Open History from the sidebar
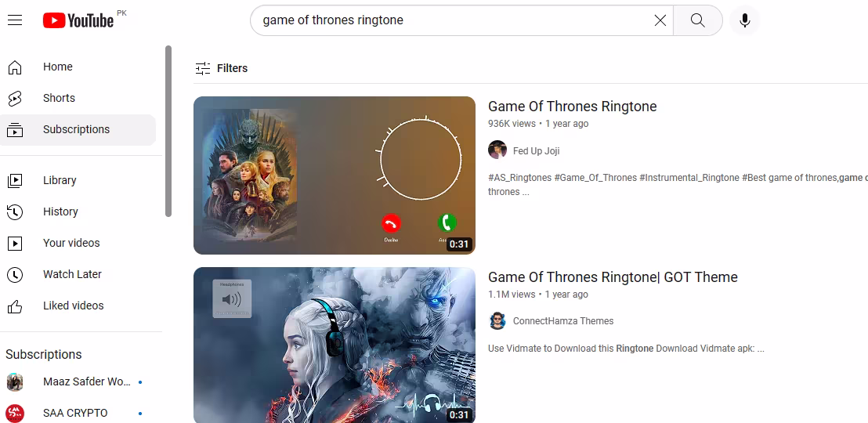868x423 pixels. (78, 211)
